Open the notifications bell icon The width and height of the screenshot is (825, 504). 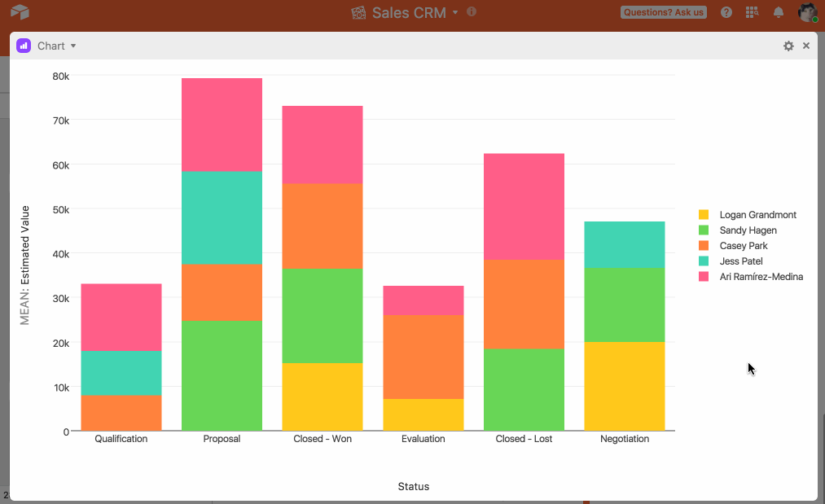[x=779, y=12]
